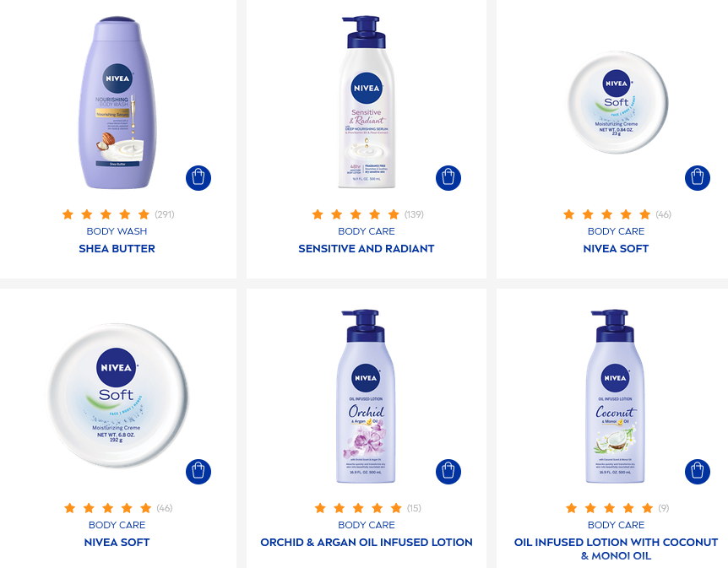Screen dimensions: 728x568
Task: View the Orchid lotion bottle image
Action: 366,397
